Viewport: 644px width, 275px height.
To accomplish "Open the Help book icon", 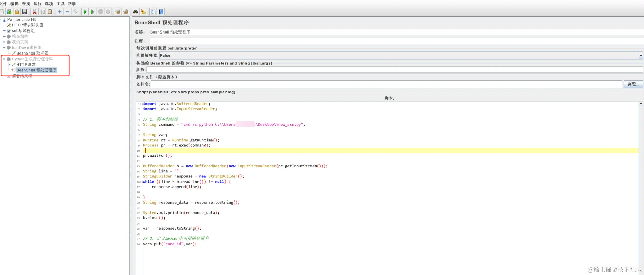I will [161, 12].
